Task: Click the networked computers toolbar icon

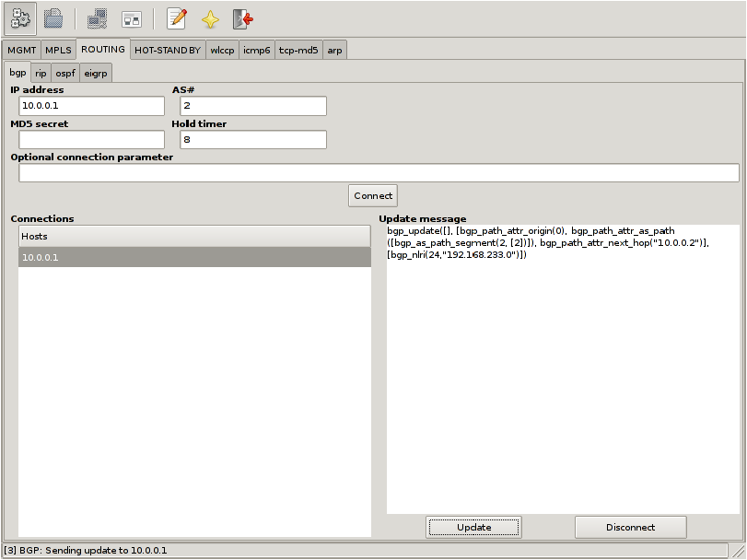Action: 96,17
